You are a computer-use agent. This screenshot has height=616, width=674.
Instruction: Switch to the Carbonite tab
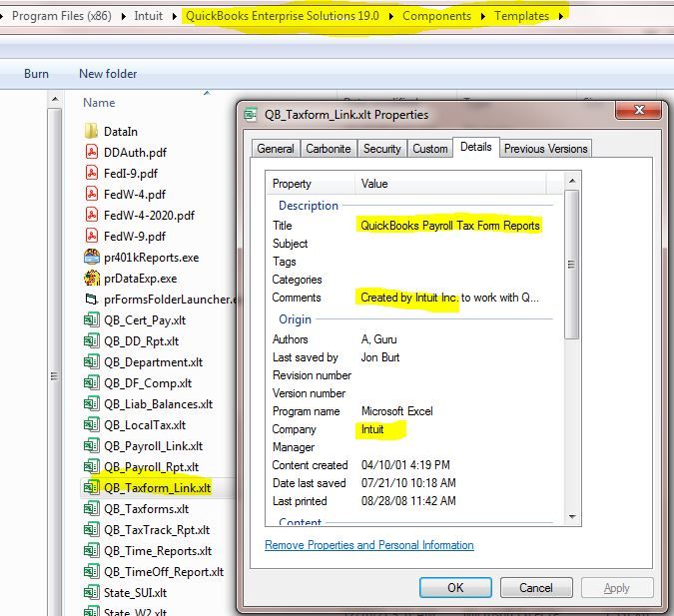tap(329, 149)
